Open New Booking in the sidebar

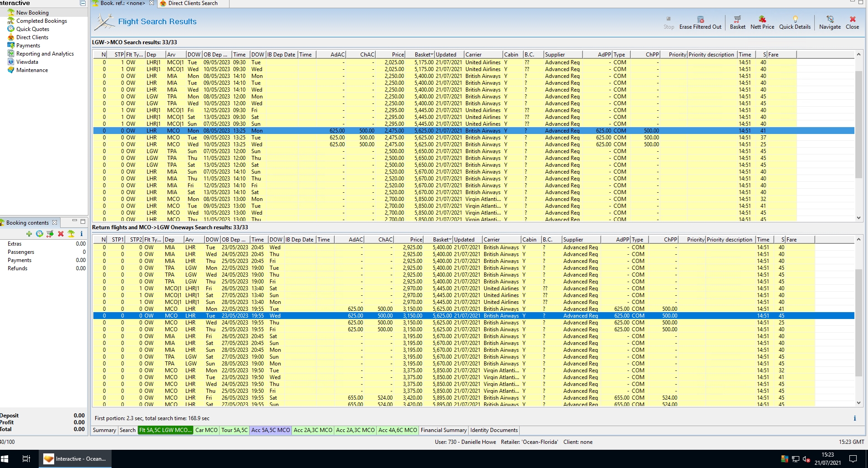tap(32, 13)
